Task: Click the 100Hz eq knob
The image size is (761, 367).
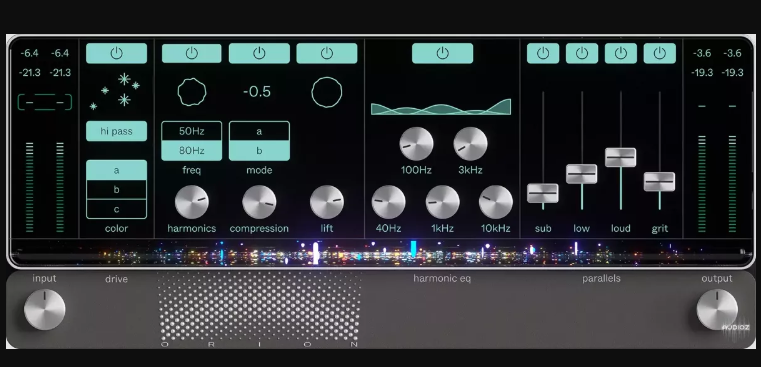Action: pyautogui.click(x=416, y=144)
